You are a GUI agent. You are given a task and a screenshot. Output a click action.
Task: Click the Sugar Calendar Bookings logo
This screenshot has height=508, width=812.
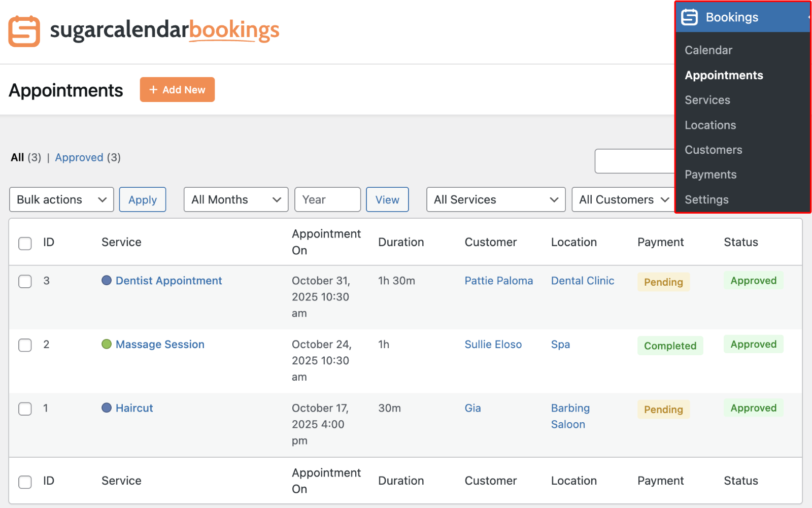[x=144, y=31]
